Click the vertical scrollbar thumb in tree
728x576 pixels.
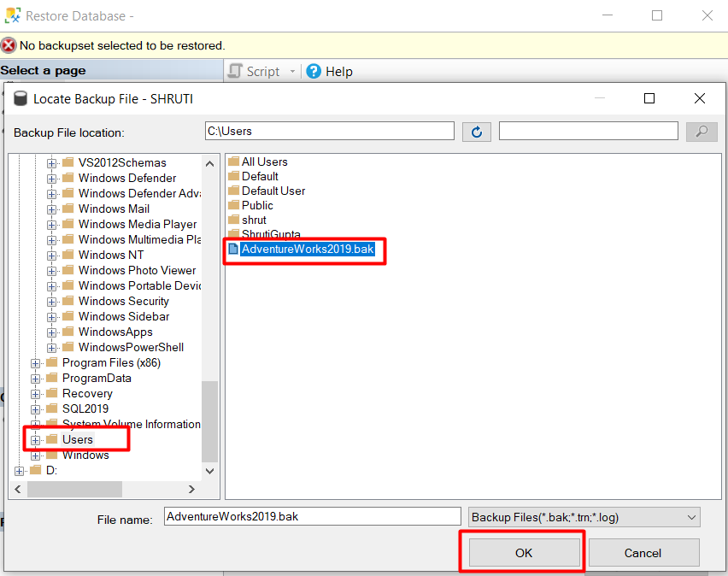point(210,421)
